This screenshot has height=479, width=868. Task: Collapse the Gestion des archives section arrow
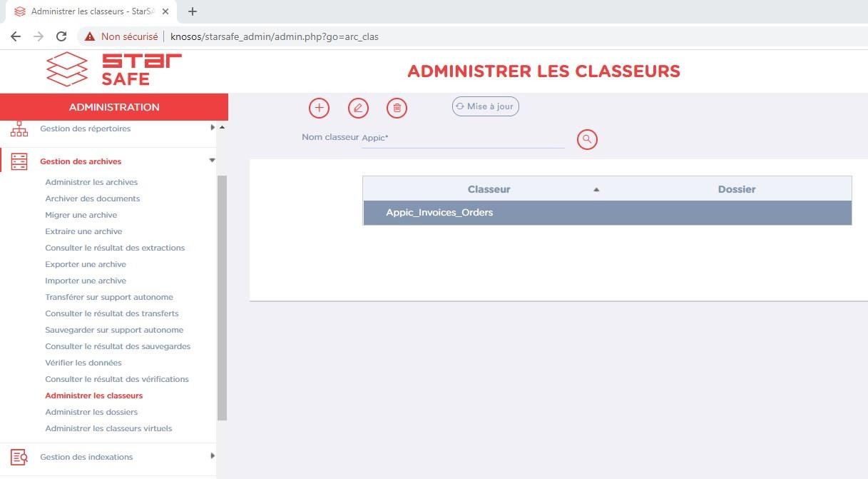pyautogui.click(x=212, y=161)
